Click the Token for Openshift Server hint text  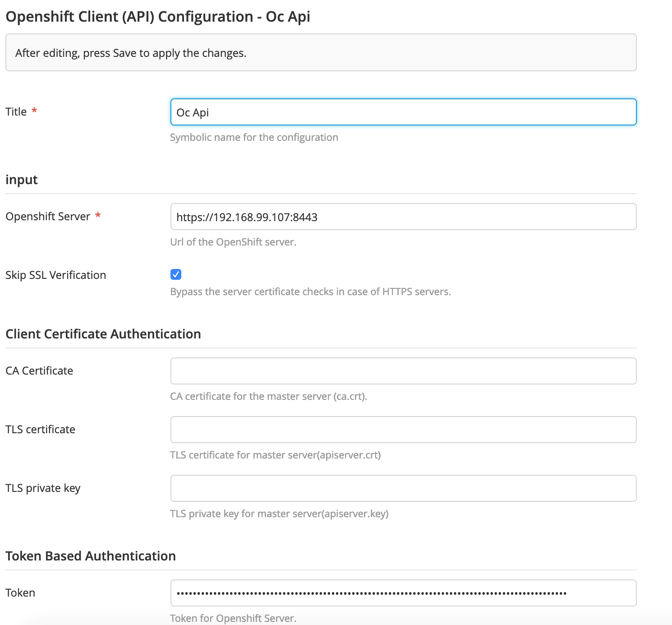(233, 618)
